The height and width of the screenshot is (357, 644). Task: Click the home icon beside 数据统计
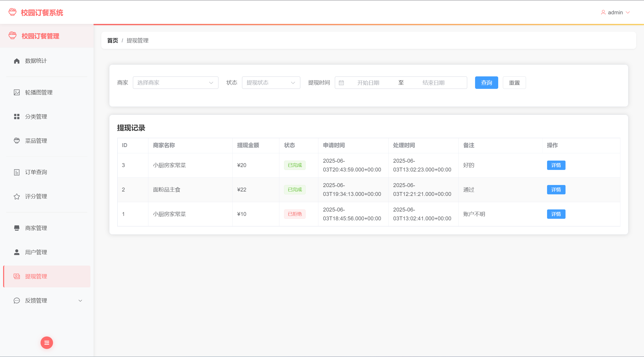click(17, 61)
